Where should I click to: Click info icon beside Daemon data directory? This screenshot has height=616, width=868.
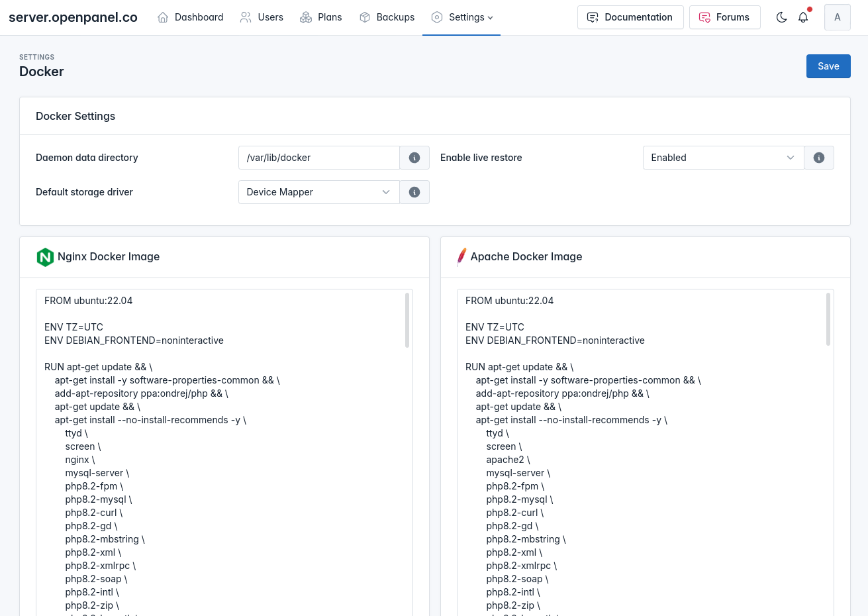(414, 158)
